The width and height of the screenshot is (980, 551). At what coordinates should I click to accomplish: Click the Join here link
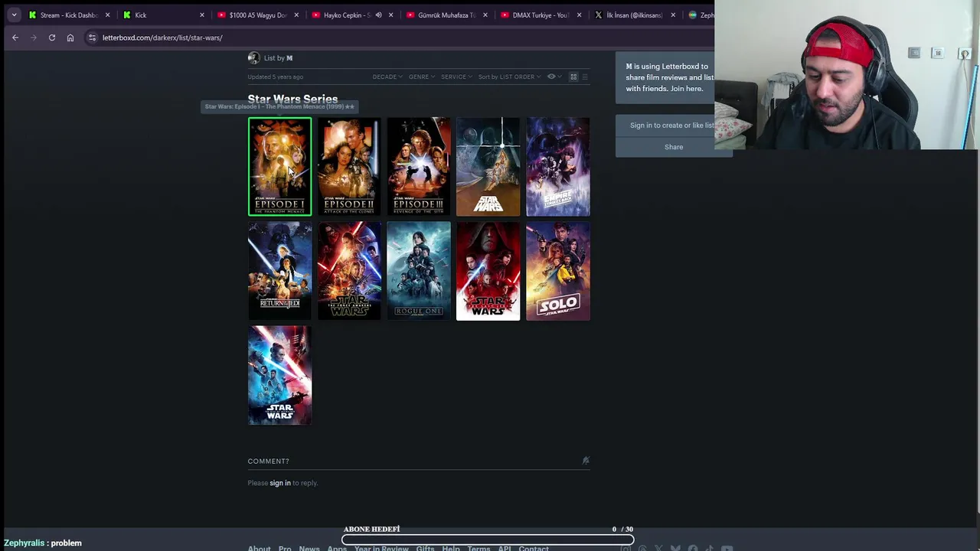686,89
